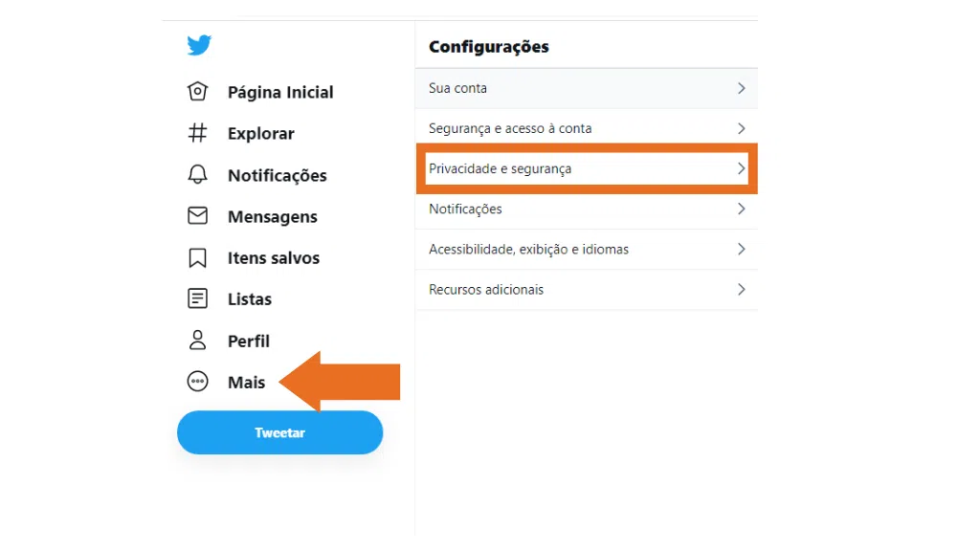Click the Configurações heading
This screenshot has width=980, height=551.
[x=489, y=46]
